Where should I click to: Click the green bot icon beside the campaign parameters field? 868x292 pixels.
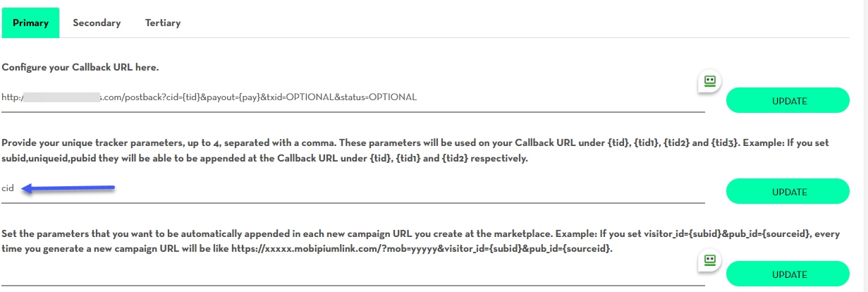pyautogui.click(x=710, y=260)
